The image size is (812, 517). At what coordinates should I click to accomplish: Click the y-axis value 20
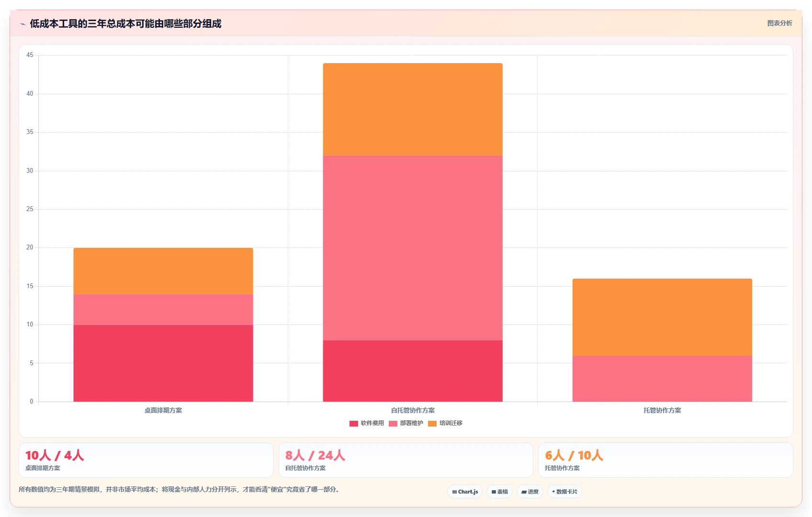tap(30, 247)
